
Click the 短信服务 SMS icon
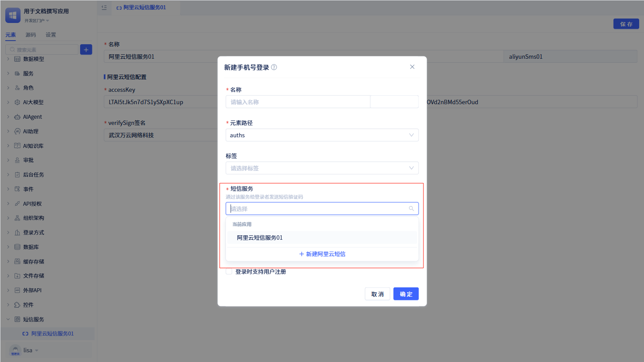17,319
